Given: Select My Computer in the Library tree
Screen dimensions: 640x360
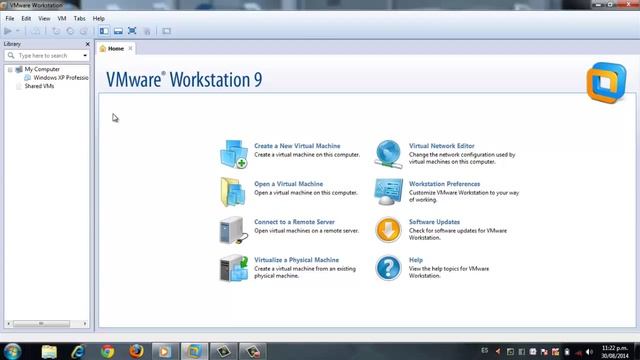Looking at the screenshot, I should 42,69.
